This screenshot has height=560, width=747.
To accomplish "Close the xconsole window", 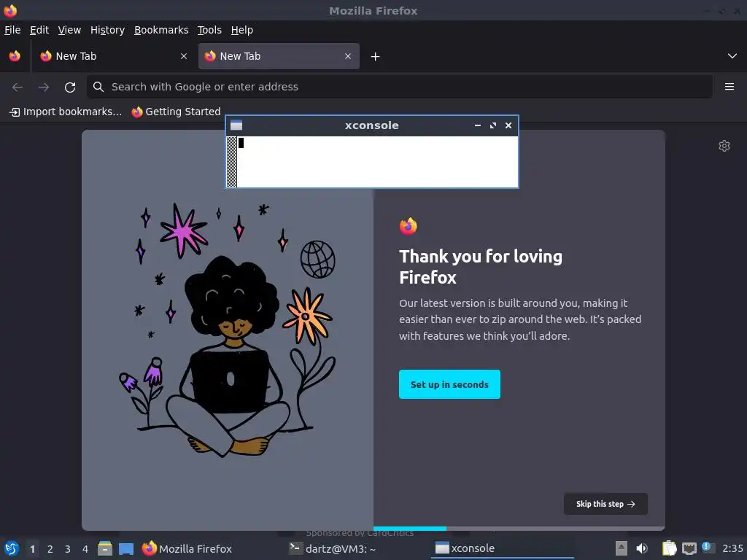I will pyautogui.click(x=508, y=125).
